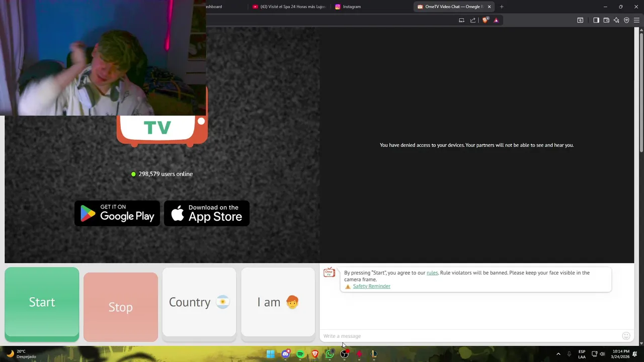Image resolution: width=644 pixels, height=362 pixels.
Task: Open the 'I am' gender selector
Action: click(278, 302)
